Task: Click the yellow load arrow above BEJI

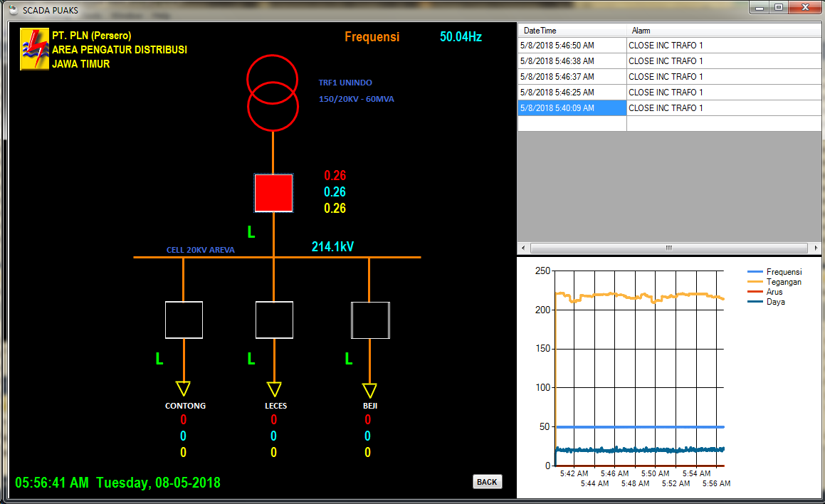Action: [369, 389]
